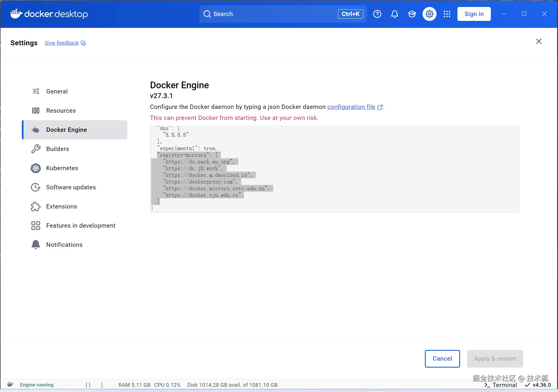Switch to Extensions settings
This screenshot has height=392, width=558.
click(61, 206)
